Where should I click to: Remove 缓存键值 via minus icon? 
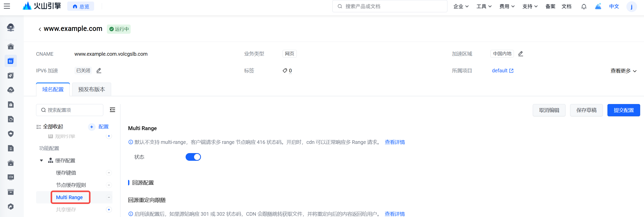point(109,173)
